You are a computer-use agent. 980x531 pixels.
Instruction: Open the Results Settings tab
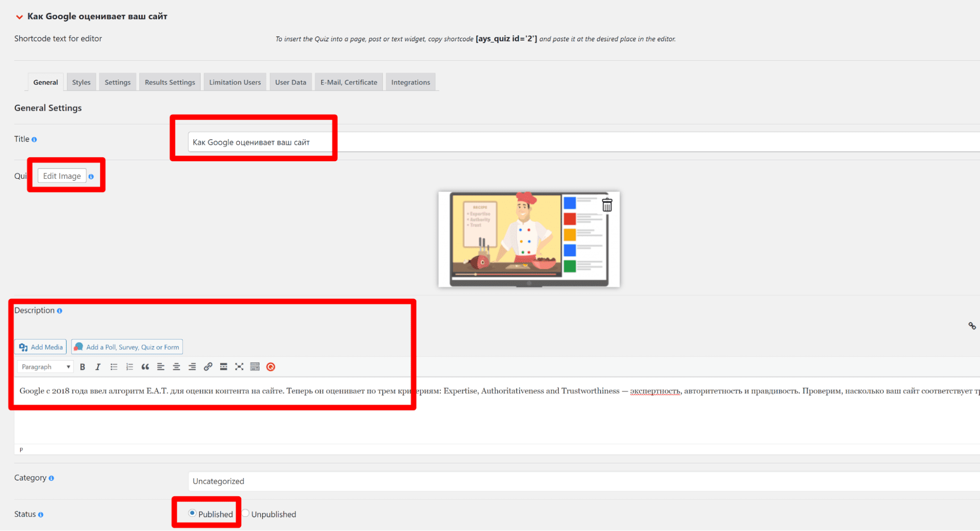(x=170, y=82)
